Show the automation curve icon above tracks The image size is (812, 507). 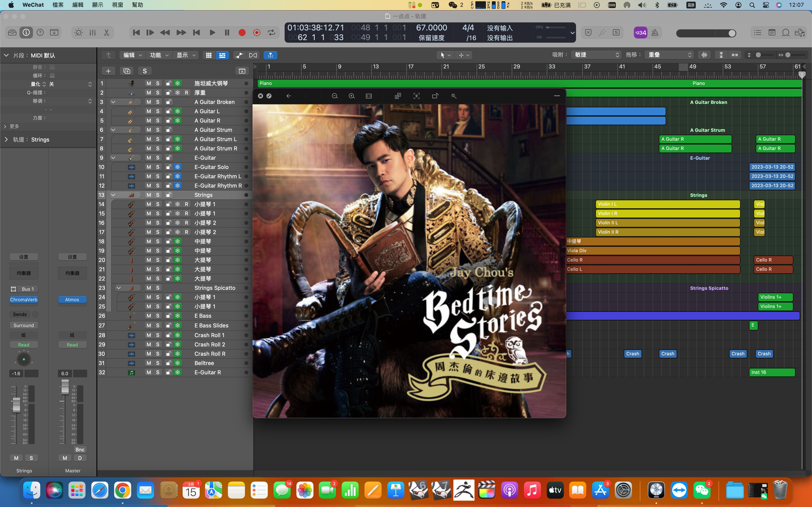click(239, 55)
